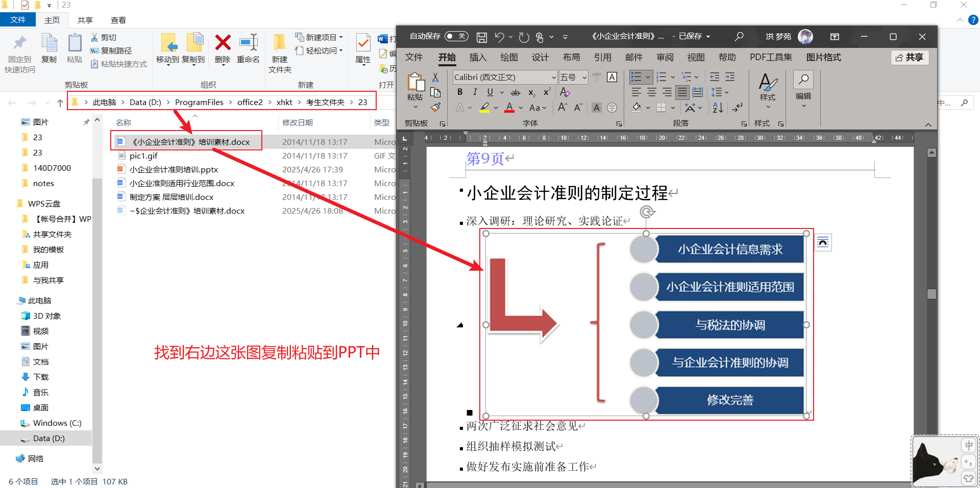Click the character border A icon
The width and height of the screenshot is (980, 488).
[x=612, y=77]
